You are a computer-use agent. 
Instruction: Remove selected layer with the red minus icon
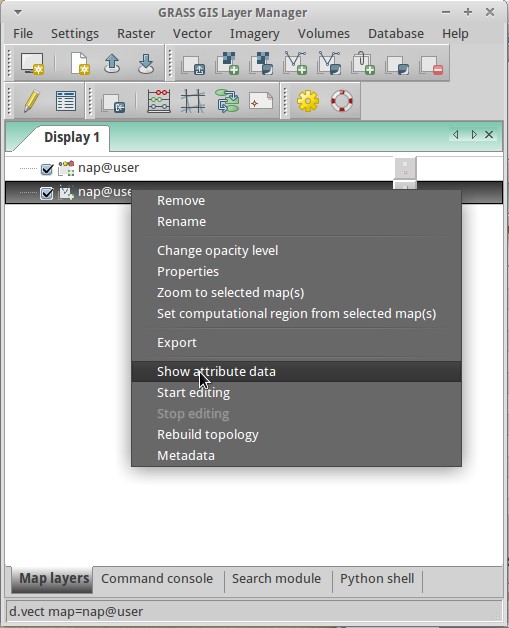coord(431,65)
